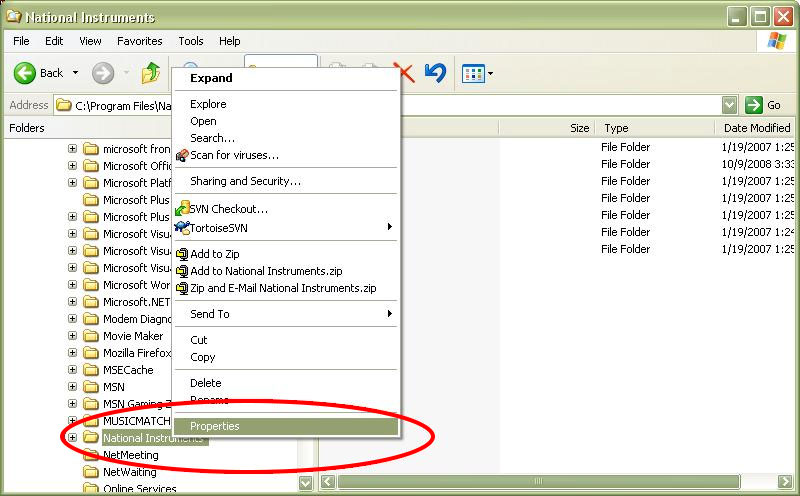The width and height of the screenshot is (800, 496).
Task: Expand the Movie Maker tree node
Action: (72, 336)
